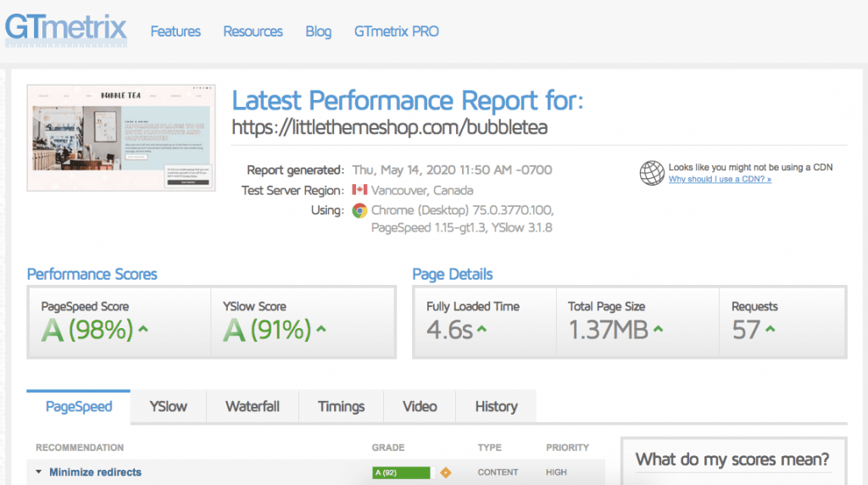Click the GTmetrix logo

pos(66,30)
